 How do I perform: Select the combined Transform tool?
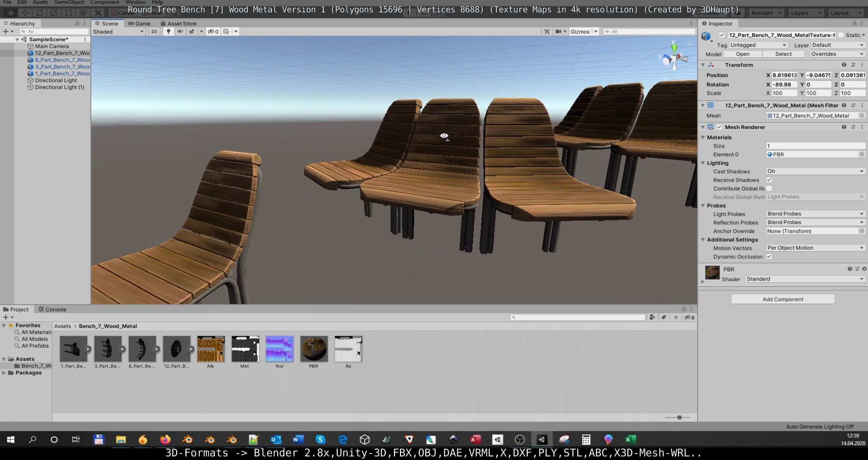pos(83,13)
